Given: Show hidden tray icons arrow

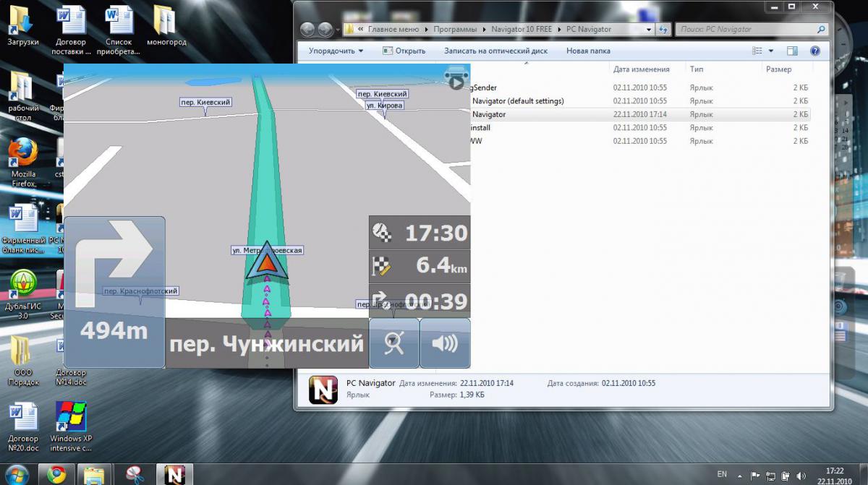Looking at the screenshot, I should point(741,475).
